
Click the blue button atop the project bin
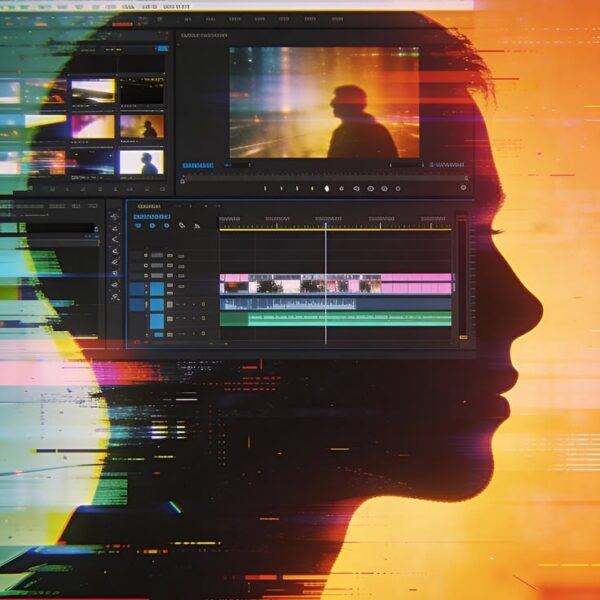163,48
